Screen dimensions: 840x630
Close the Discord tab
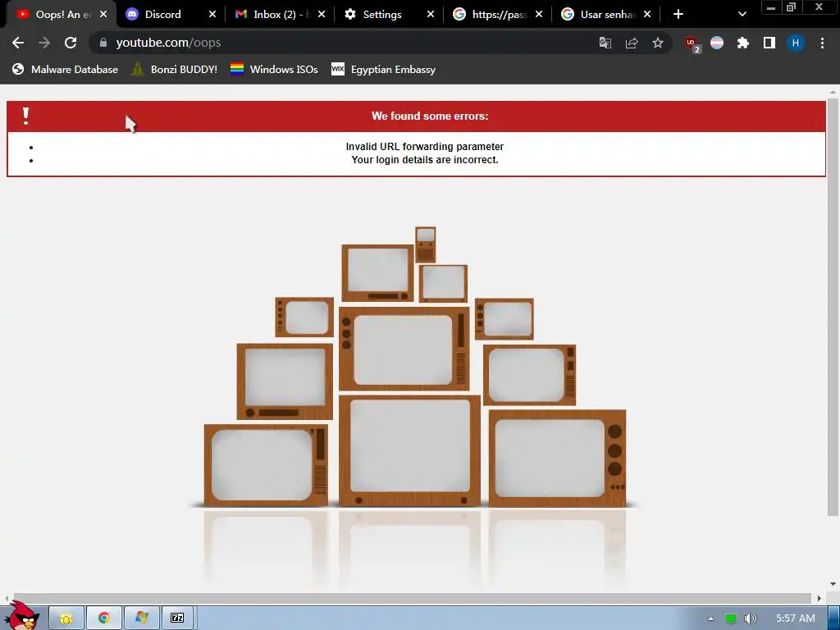point(212,15)
